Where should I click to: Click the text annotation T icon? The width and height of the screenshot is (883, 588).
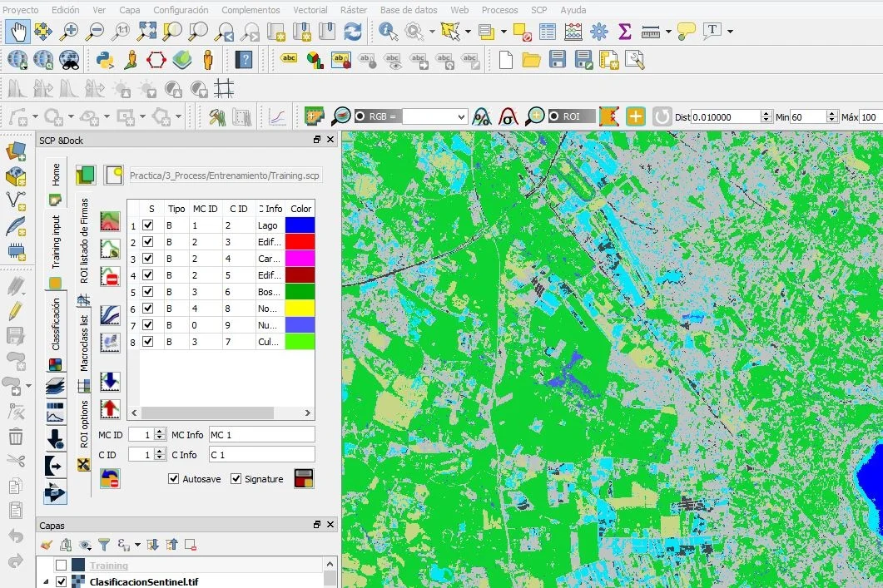tap(712, 31)
